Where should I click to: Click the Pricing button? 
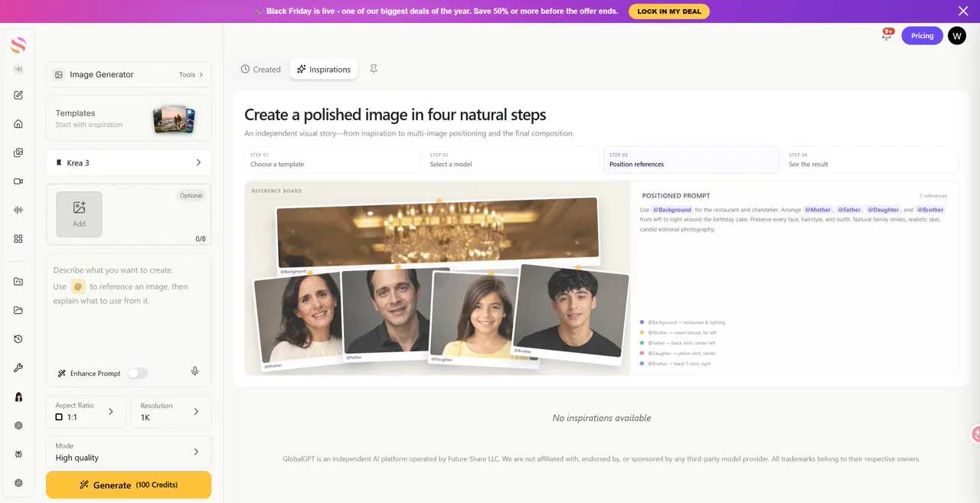[x=922, y=35]
